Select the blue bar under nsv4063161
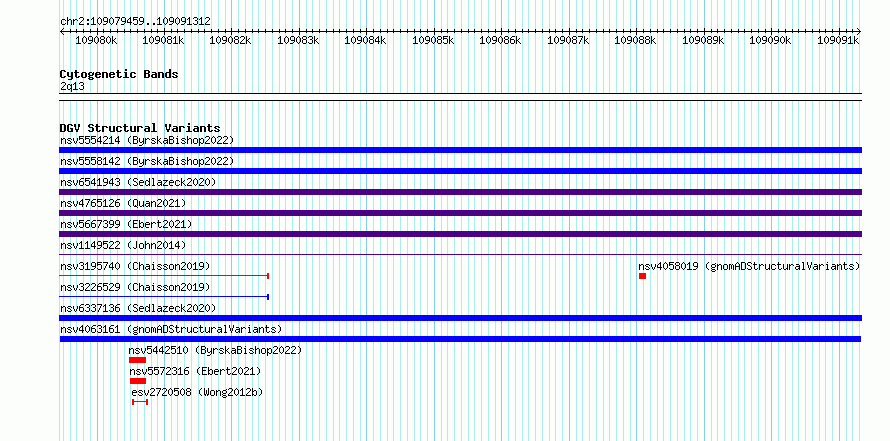The height and width of the screenshot is (441, 890). pyautogui.click(x=460, y=339)
